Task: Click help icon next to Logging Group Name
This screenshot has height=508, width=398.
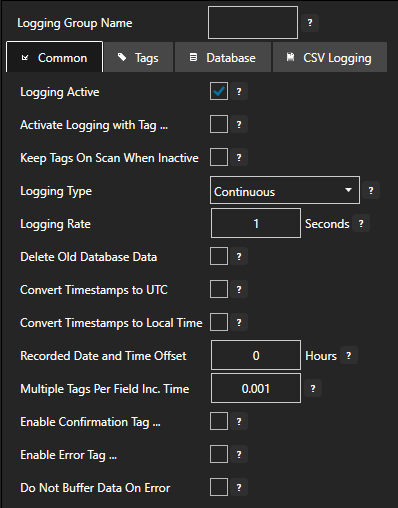Action: [310, 23]
